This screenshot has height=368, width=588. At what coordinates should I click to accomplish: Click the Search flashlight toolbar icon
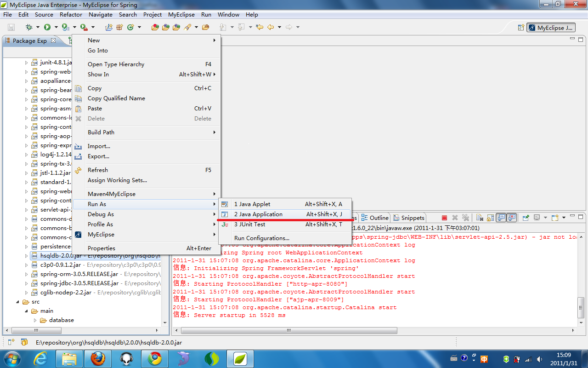pyautogui.click(x=187, y=28)
